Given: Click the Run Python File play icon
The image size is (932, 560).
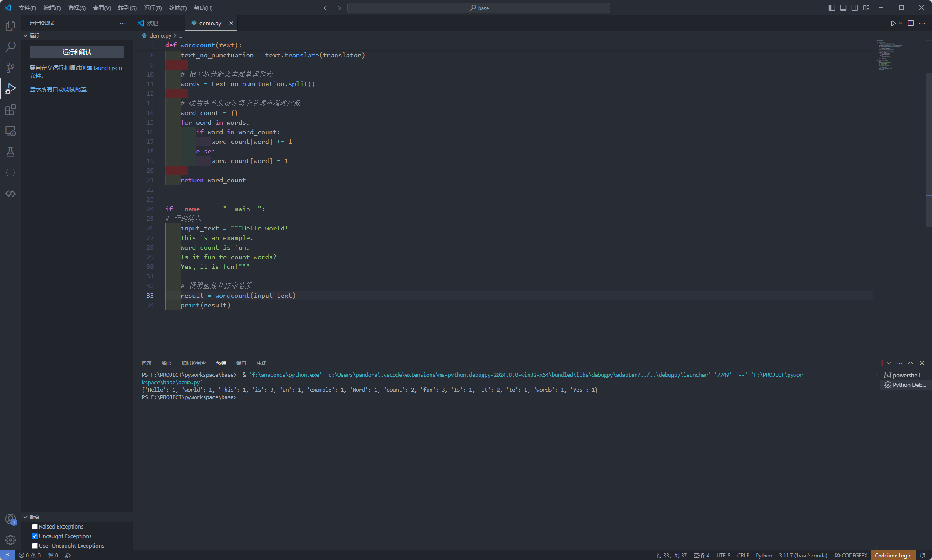Looking at the screenshot, I should click(893, 23).
